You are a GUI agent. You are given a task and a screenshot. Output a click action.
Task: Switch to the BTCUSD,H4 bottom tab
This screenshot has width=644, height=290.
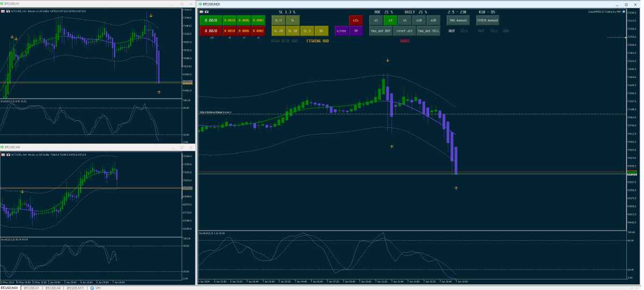(53, 288)
